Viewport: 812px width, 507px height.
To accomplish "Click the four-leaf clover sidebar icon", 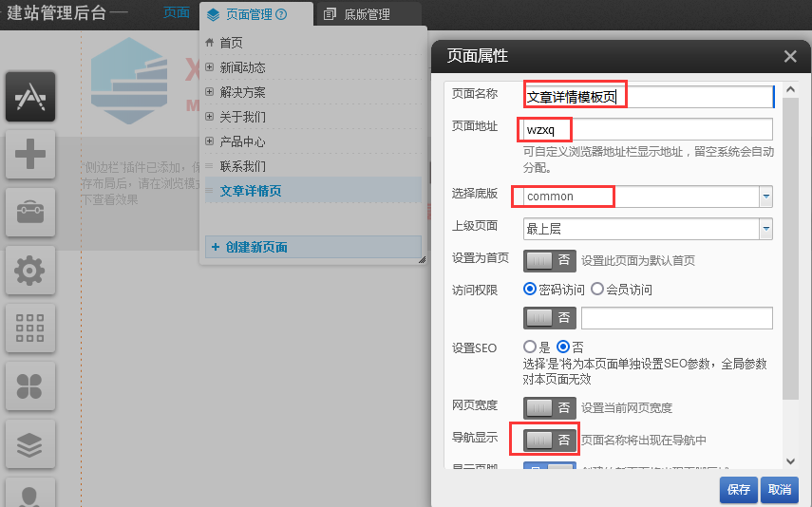I will [x=30, y=386].
